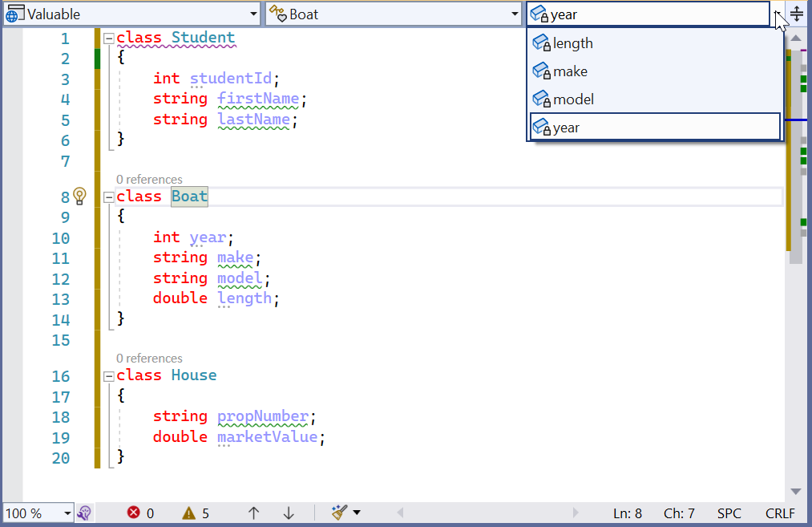Click the horizontal scrollbar right arrow

[x=576, y=513]
